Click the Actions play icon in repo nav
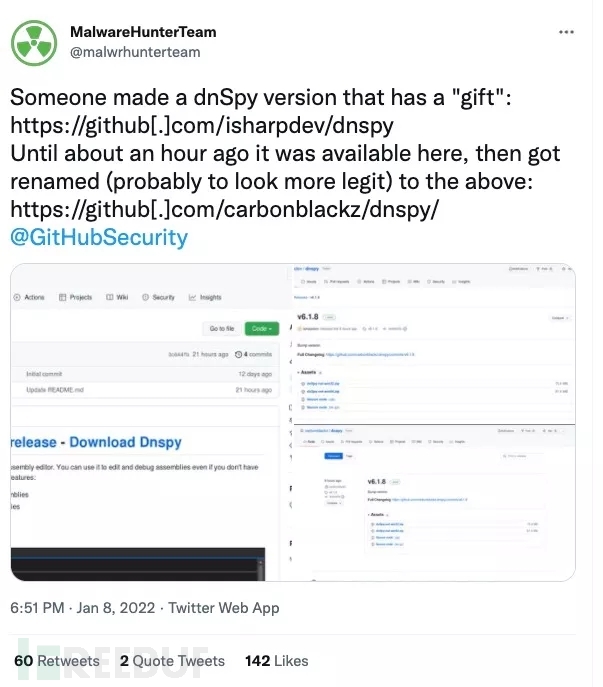Viewport: 603px width, 687px height. coord(16,297)
